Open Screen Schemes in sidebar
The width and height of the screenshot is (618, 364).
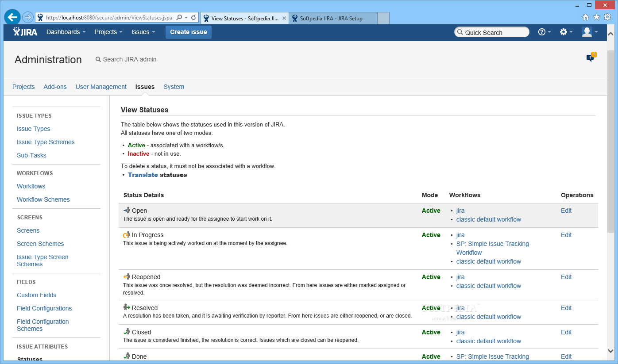40,244
